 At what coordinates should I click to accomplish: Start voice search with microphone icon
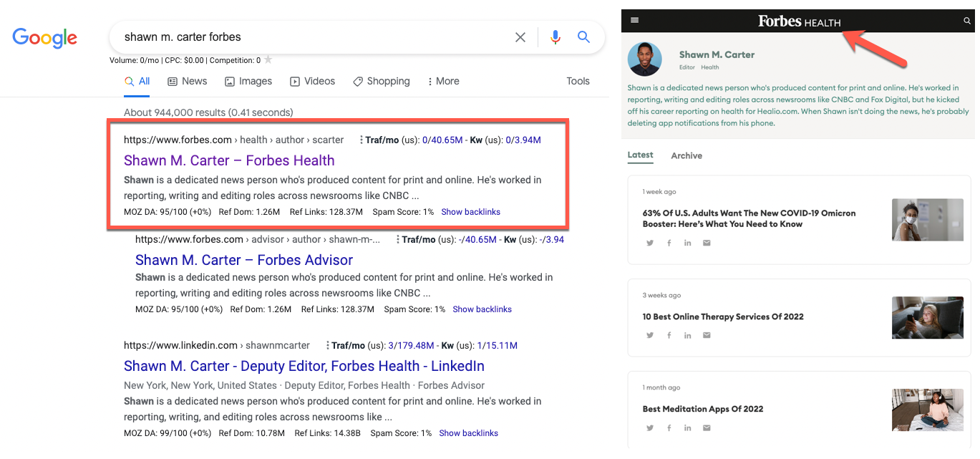[555, 37]
